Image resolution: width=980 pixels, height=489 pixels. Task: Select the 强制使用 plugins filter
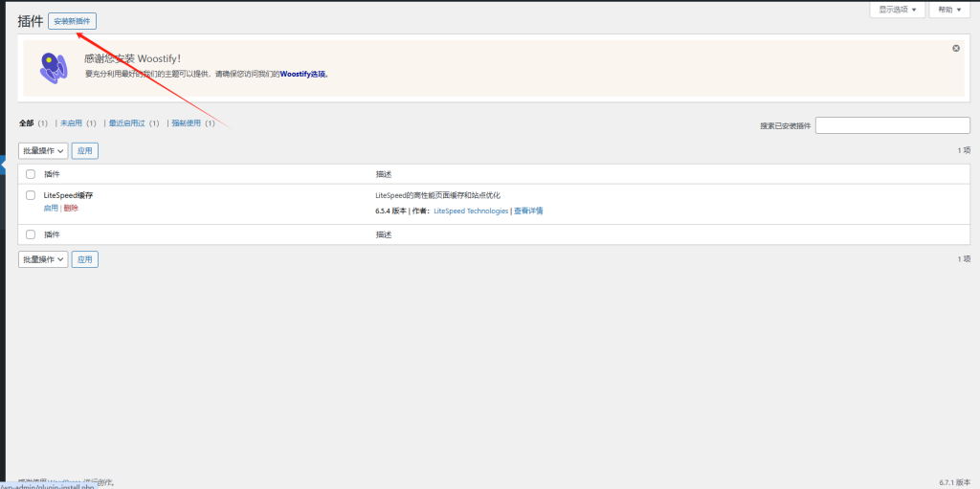(187, 123)
